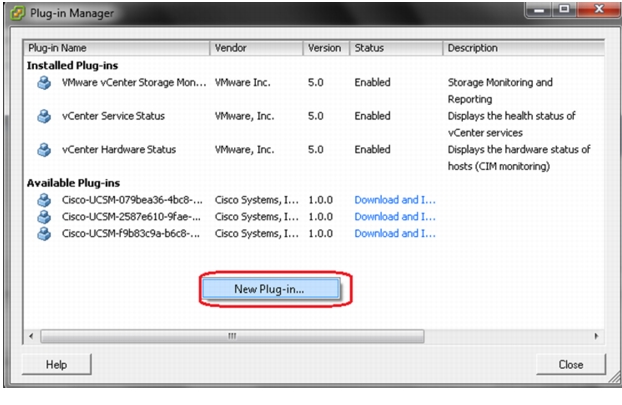Select Cisco-UCSM-f9b83c9a-b6c8 plug-in name

(131, 234)
